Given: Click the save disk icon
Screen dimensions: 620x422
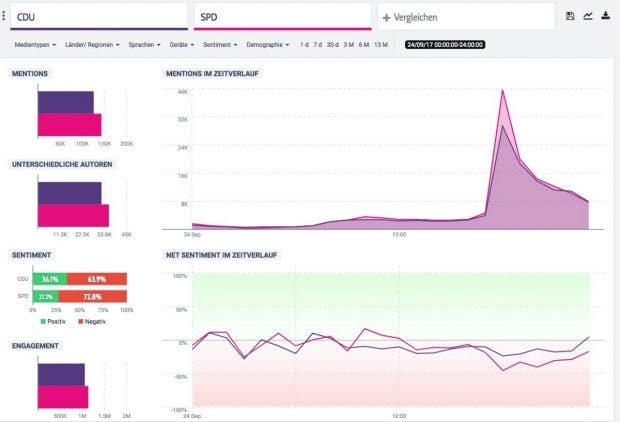Looking at the screenshot, I should pos(570,16).
